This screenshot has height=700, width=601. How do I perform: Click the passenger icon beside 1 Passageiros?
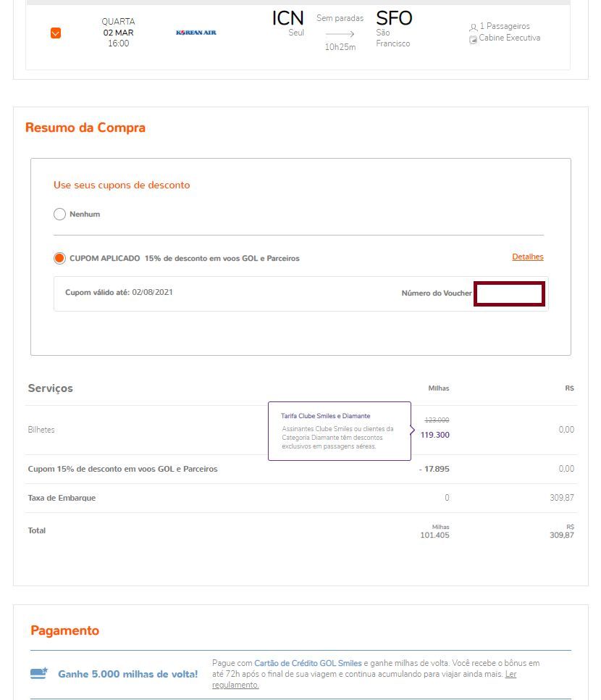pos(474,28)
